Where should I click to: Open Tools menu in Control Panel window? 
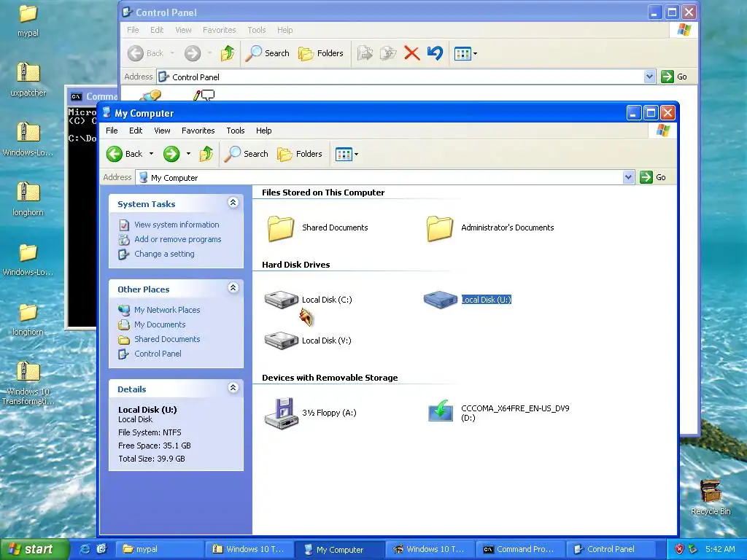[x=256, y=30]
